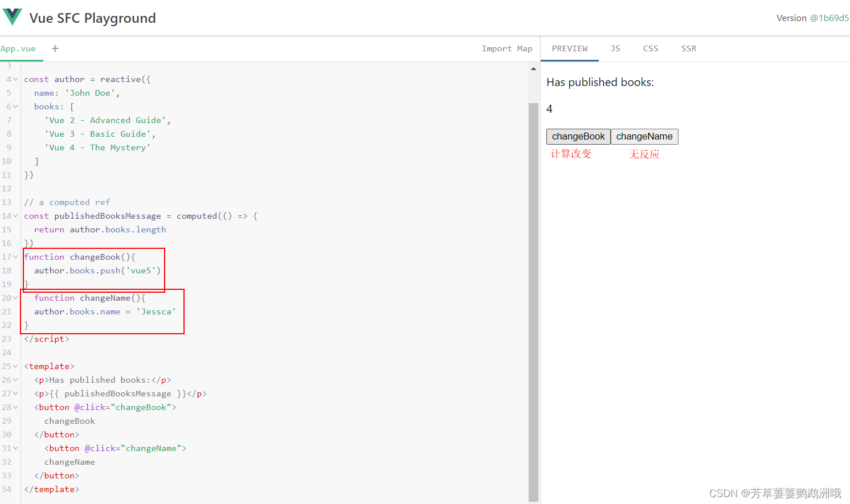Click line number 12 in gutter

pyautogui.click(x=6, y=189)
